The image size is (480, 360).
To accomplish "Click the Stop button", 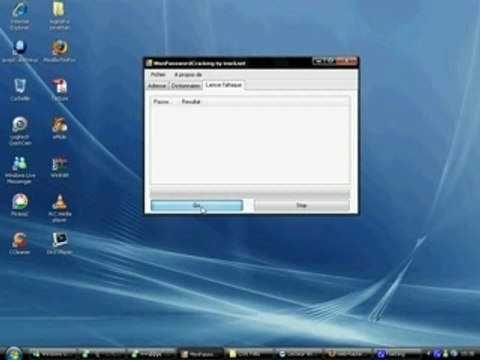I will pos(302,205).
